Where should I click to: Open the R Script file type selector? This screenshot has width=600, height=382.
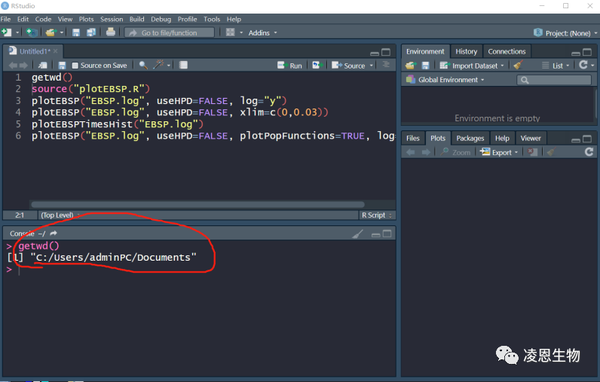click(377, 215)
